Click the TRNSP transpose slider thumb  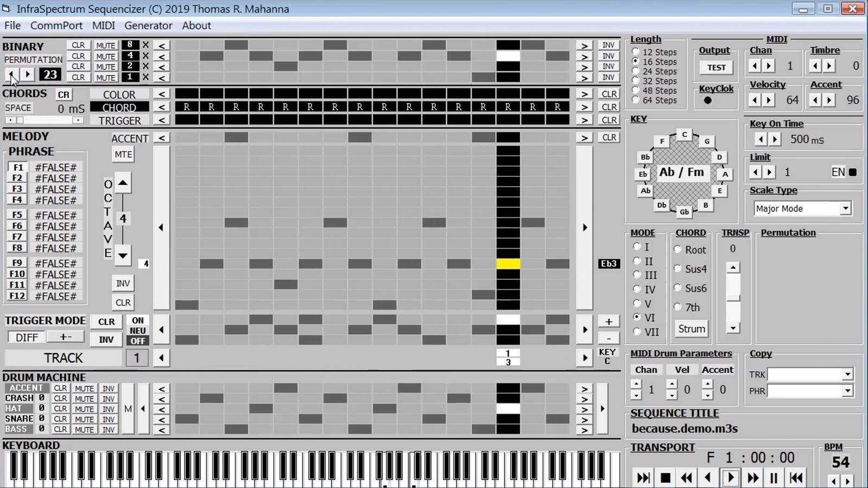[733, 297]
